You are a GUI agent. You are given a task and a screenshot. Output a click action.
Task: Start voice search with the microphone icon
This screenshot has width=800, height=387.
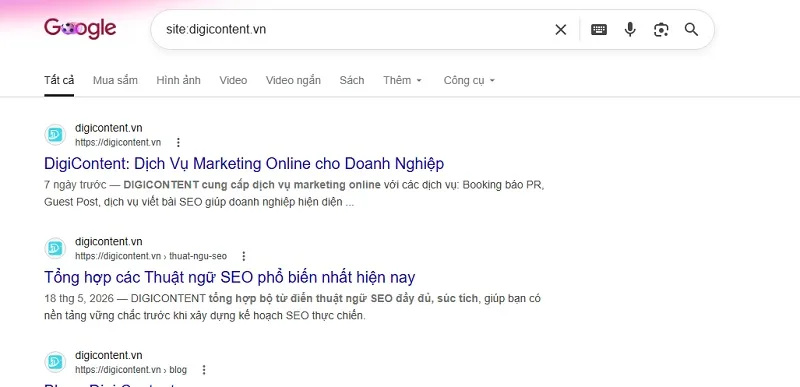[630, 30]
